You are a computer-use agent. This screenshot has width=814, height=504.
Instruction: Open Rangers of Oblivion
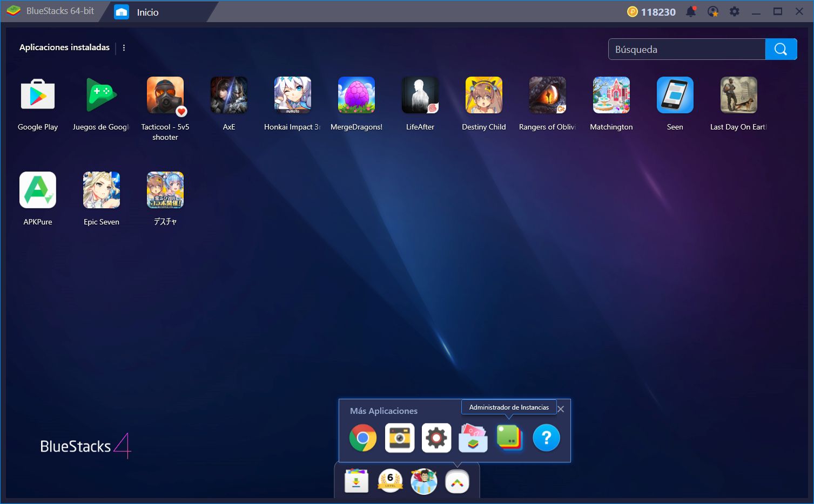[548, 95]
